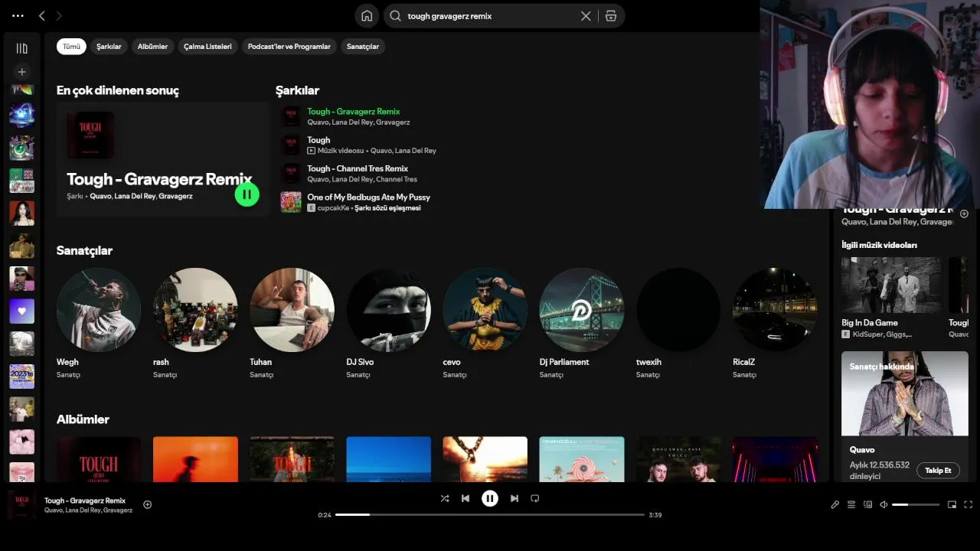
Task: Toggle shuffle playback
Action: (445, 498)
